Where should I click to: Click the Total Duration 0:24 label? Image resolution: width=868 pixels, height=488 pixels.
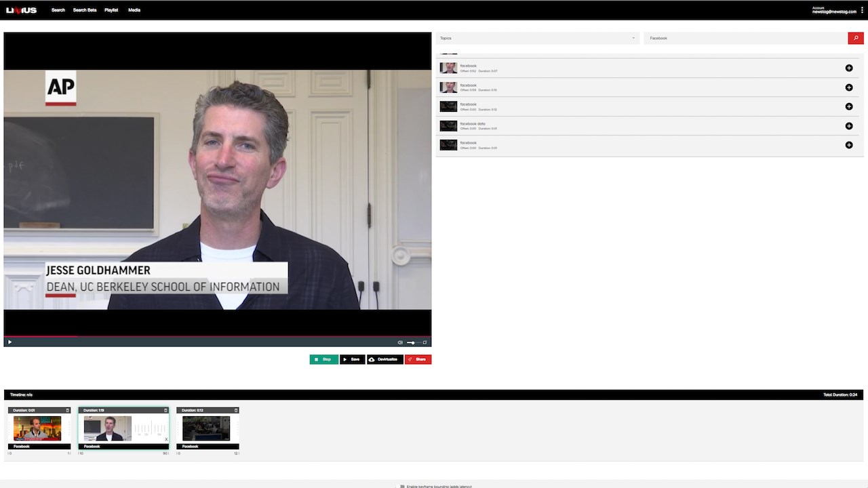click(840, 394)
